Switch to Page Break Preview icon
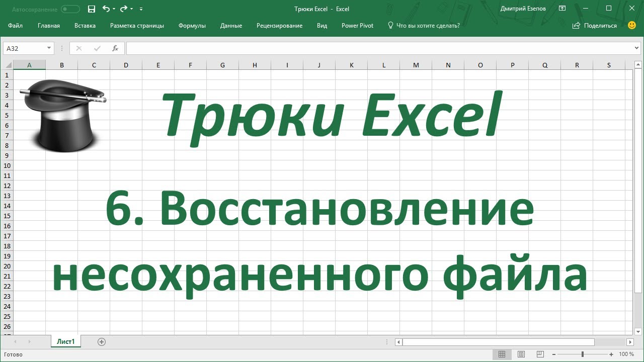The image size is (644, 362). point(539,354)
